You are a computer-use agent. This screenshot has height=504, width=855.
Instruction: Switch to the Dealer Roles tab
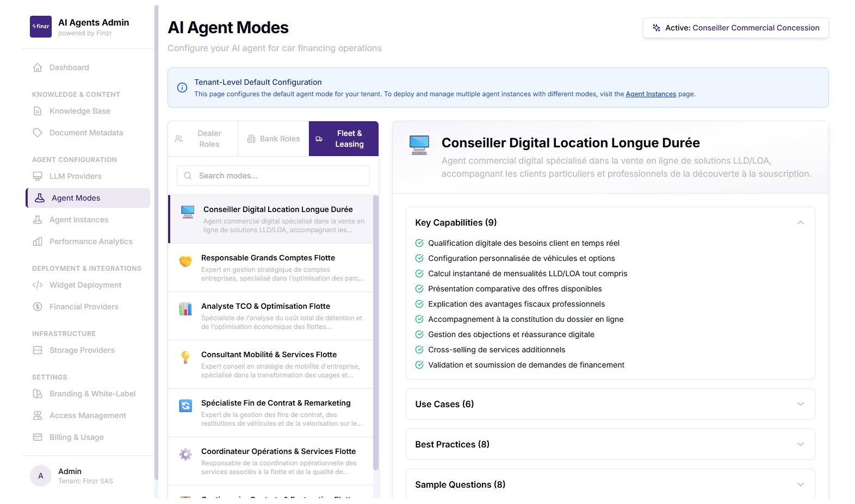[x=203, y=139]
